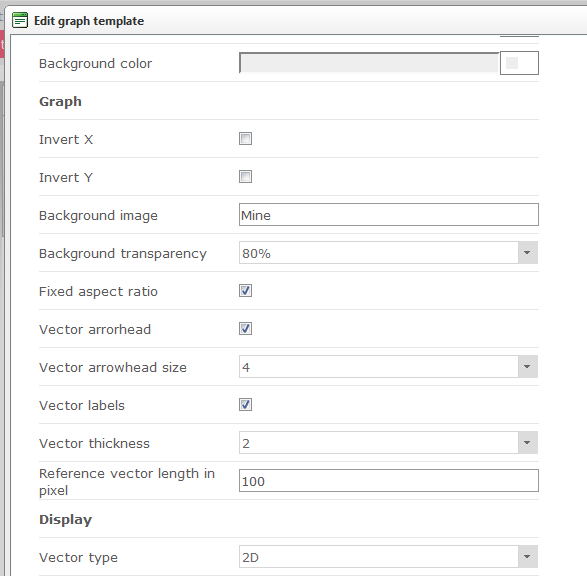Viewport: 587px width, 576px height.
Task: Select the Background transparency 80% combo box
Action: click(388, 253)
